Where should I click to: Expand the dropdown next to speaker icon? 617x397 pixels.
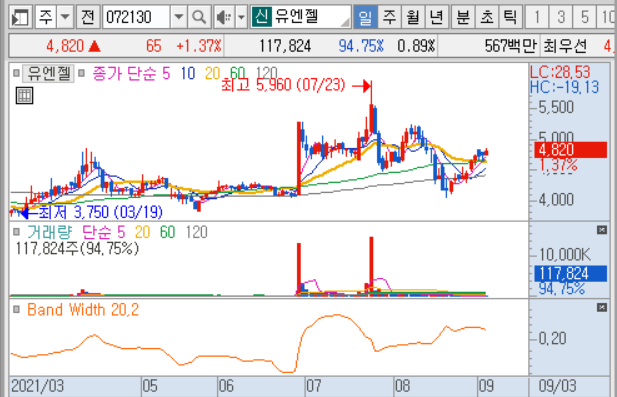click(241, 17)
